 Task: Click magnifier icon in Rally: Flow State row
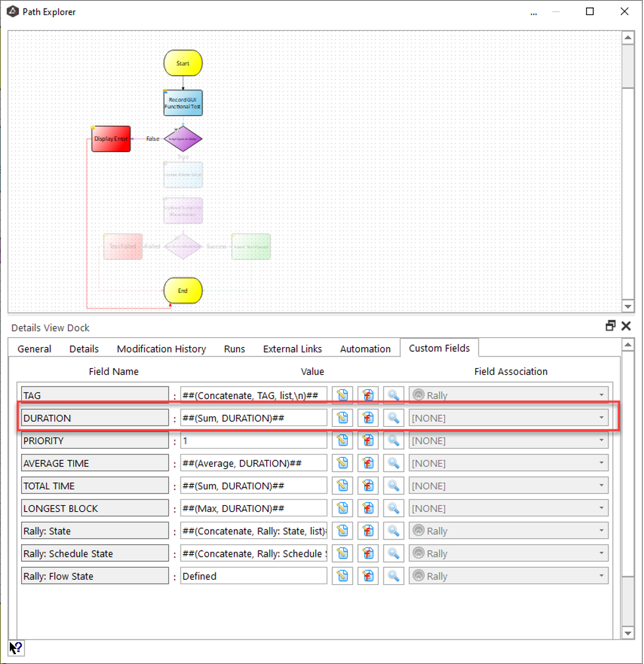[394, 576]
